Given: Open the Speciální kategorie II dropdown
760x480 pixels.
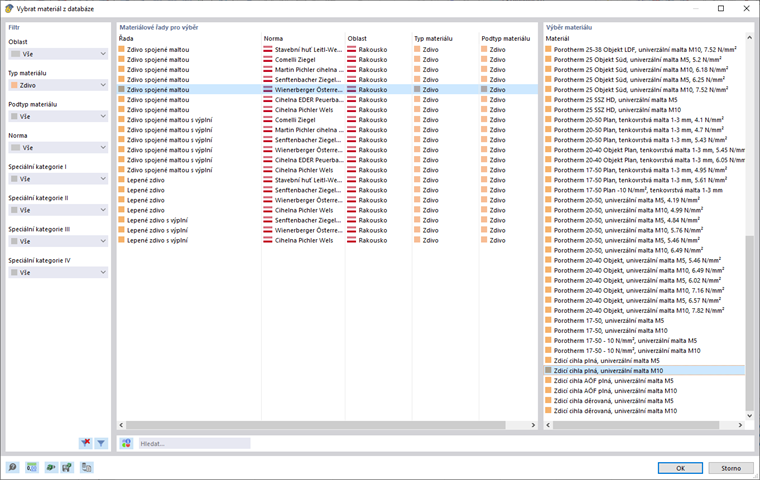Looking at the screenshot, I should click(x=58, y=210).
